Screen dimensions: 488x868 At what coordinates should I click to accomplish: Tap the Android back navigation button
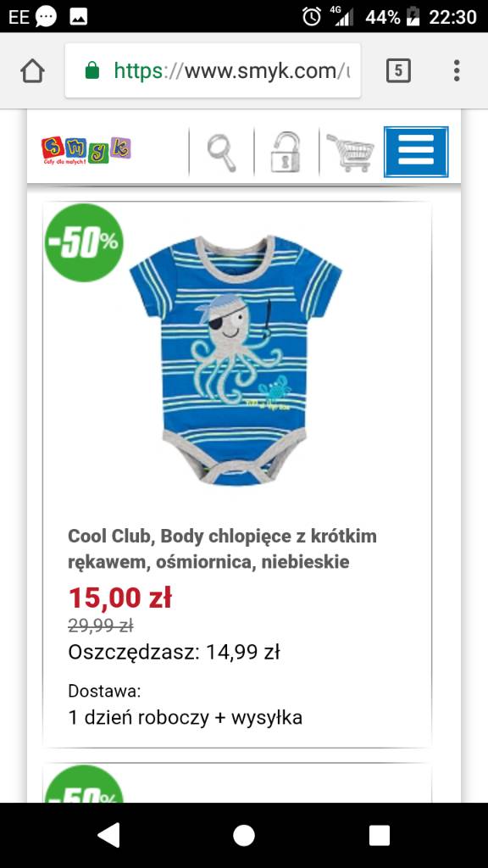(x=108, y=835)
